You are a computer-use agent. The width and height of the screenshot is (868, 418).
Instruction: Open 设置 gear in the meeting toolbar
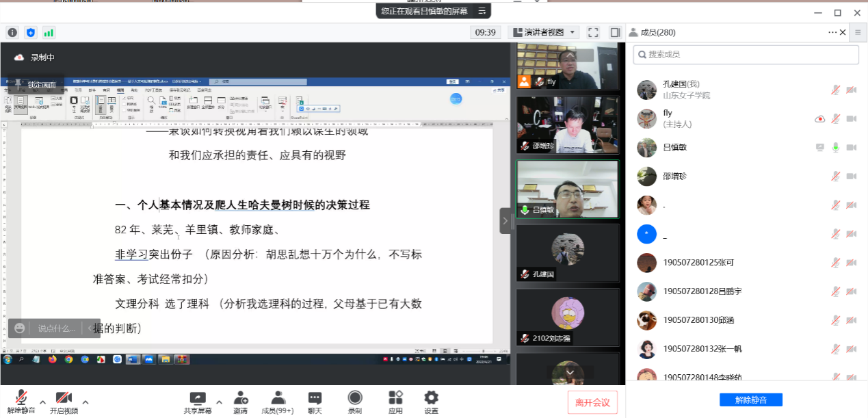(431, 402)
